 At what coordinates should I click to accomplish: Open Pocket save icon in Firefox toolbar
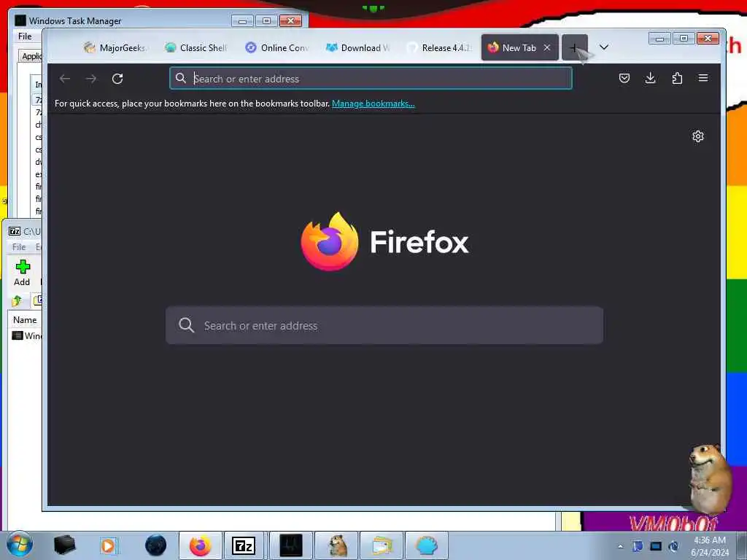coord(624,78)
